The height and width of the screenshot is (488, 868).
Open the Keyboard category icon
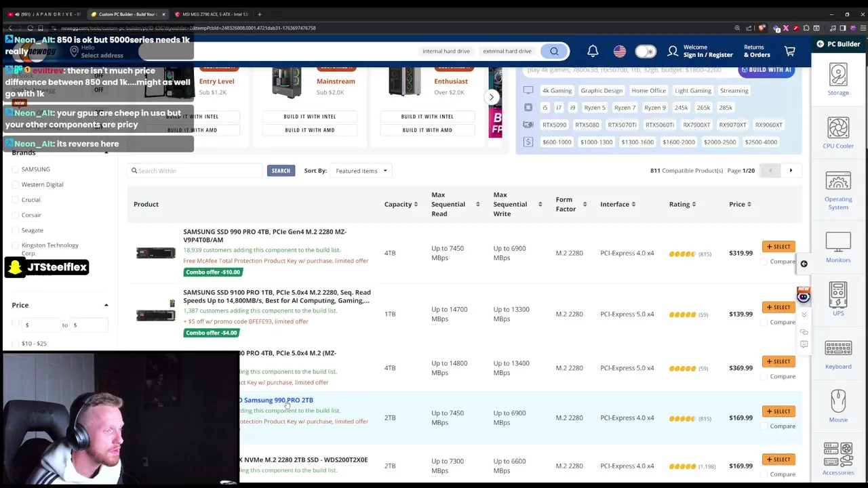coord(838,354)
